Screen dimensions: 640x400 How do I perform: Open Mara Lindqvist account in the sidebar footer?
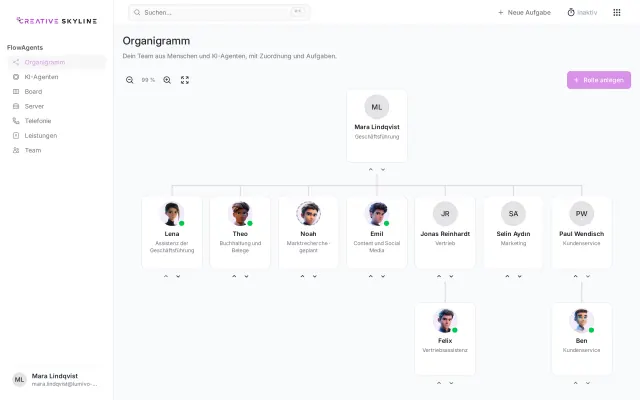click(x=57, y=380)
